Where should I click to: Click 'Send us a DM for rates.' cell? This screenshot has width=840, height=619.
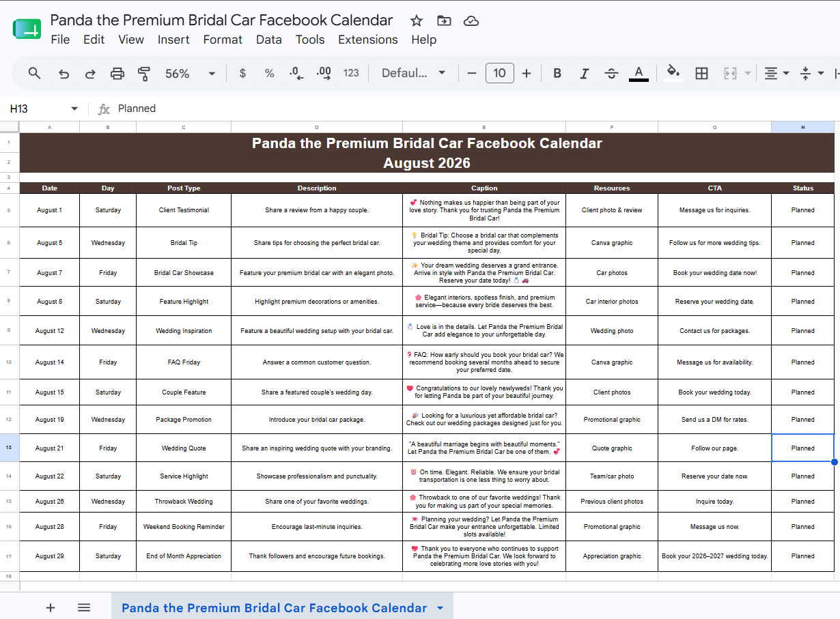715,420
